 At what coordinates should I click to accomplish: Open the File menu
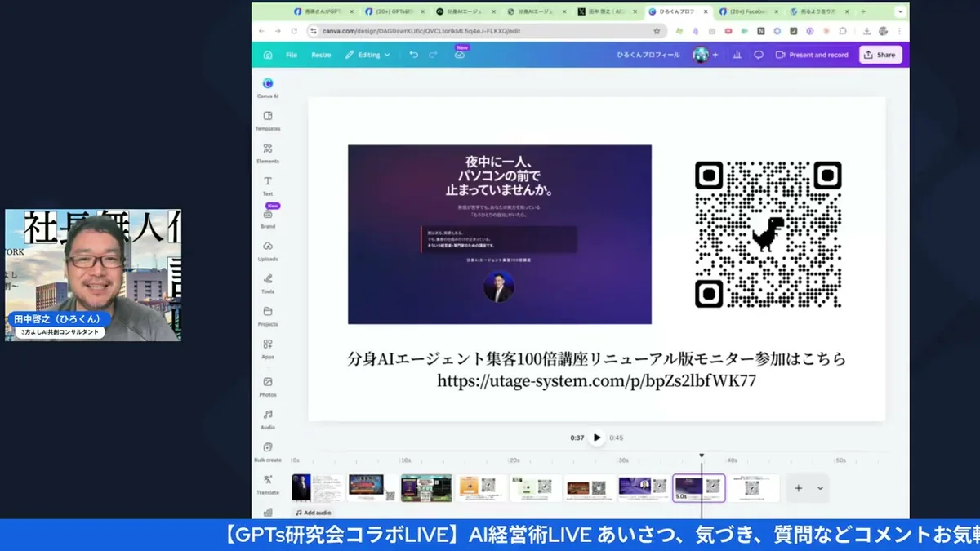[291, 55]
